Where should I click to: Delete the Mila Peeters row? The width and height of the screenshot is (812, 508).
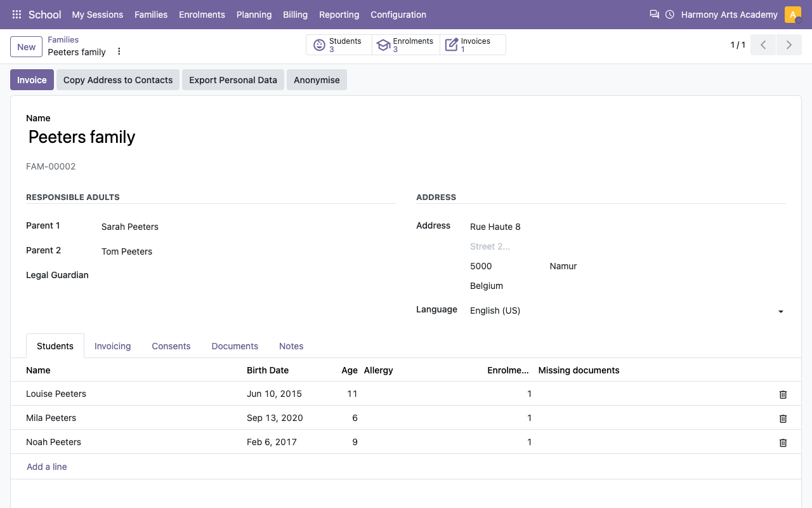tap(783, 418)
